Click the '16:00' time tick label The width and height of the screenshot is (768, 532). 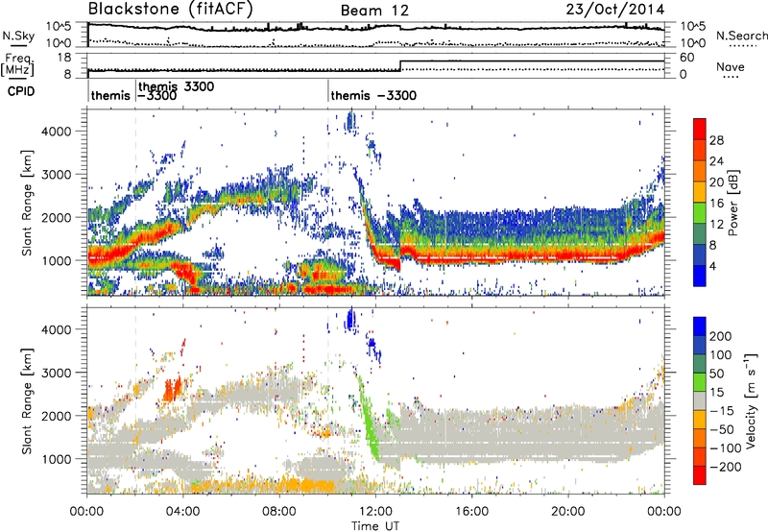pyautogui.click(x=471, y=512)
